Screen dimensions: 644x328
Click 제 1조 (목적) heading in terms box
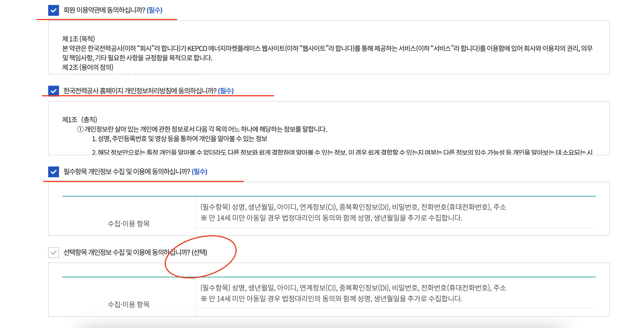pyautogui.click(x=79, y=39)
